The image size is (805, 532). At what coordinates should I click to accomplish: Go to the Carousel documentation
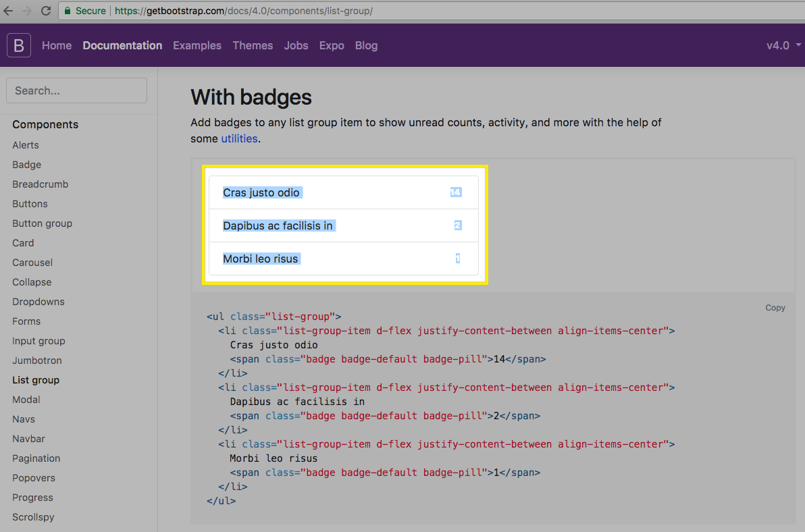(32, 262)
